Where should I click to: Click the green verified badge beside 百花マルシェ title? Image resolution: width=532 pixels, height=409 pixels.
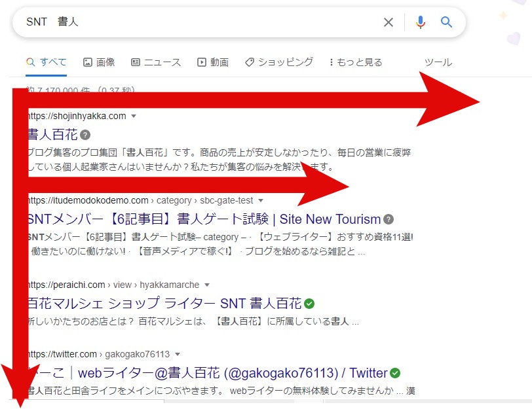click(x=309, y=304)
